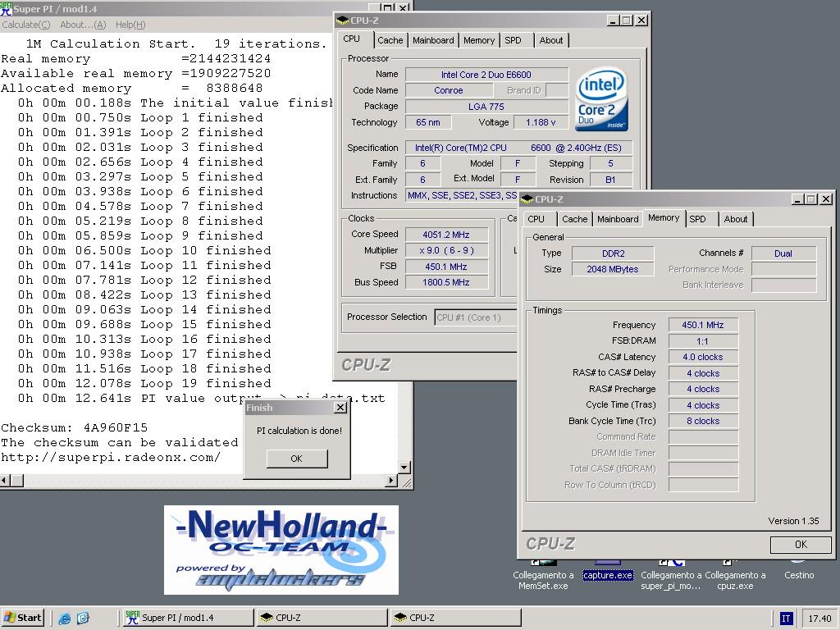
Task: Select the Collegamento a super_pi_mo shortcut
Action: pos(671,577)
